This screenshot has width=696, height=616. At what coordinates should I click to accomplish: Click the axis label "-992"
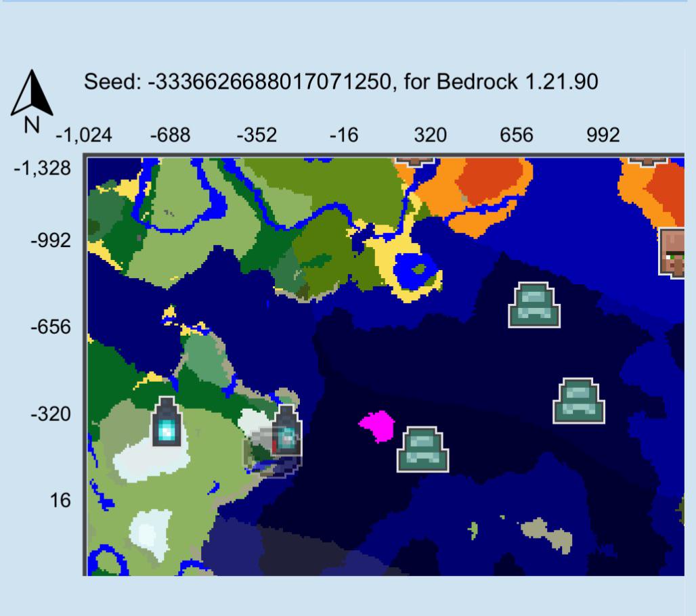point(51,240)
